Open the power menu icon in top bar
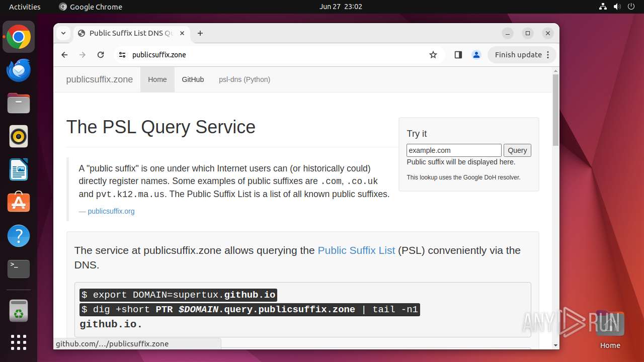 pyautogui.click(x=631, y=7)
